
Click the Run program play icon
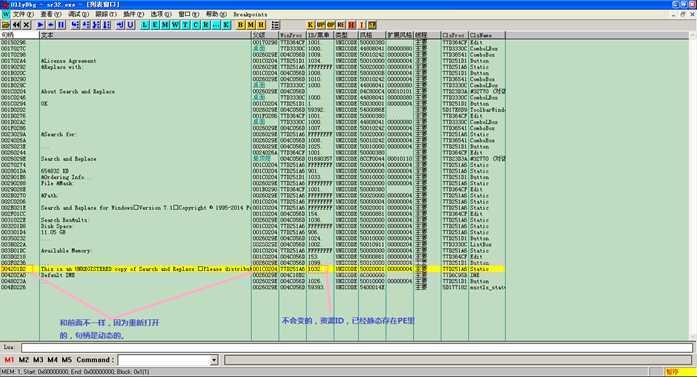click(40, 25)
